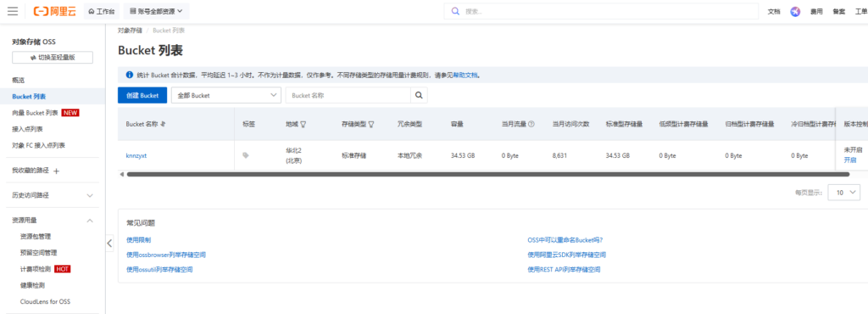
Task: Click the tag icon in the knnzyxt row
Action: click(246, 155)
